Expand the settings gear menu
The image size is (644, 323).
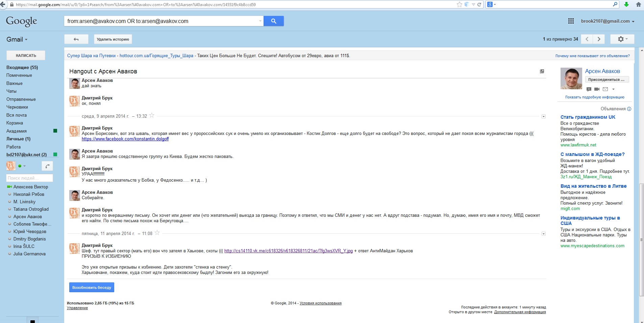tap(622, 39)
